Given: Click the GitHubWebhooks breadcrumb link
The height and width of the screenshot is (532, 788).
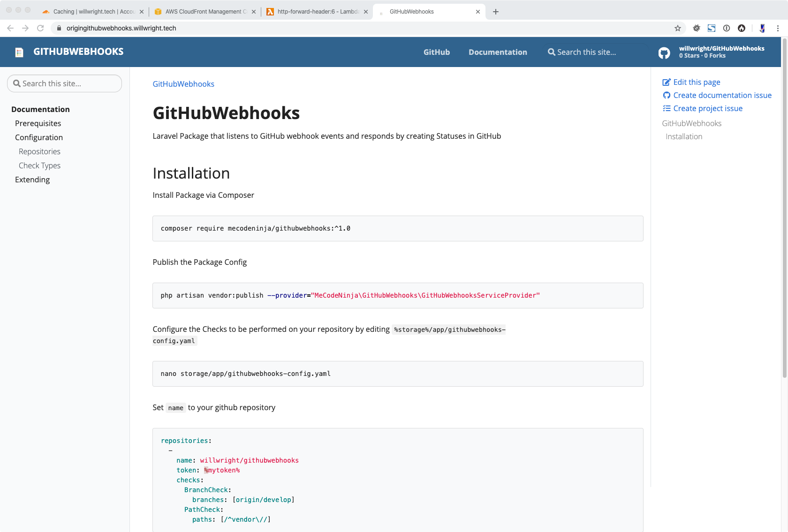Looking at the screenshot, I should [x=183, y=84].
